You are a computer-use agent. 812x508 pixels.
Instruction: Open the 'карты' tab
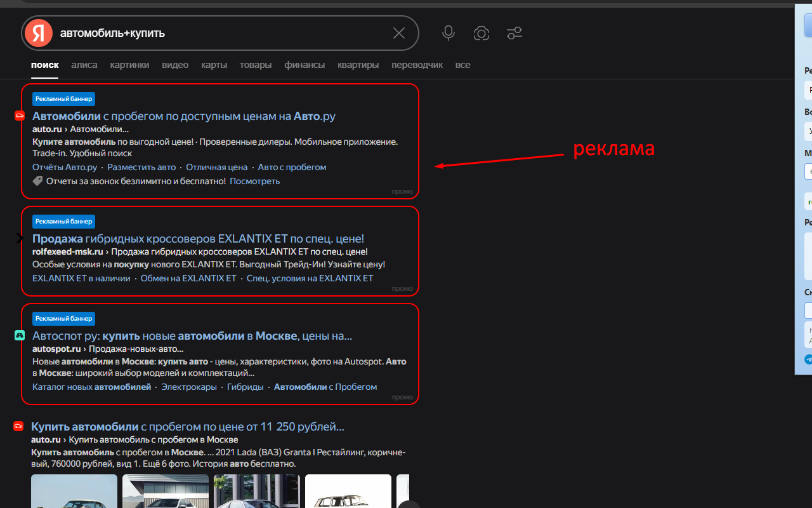(x=214, y=65)
